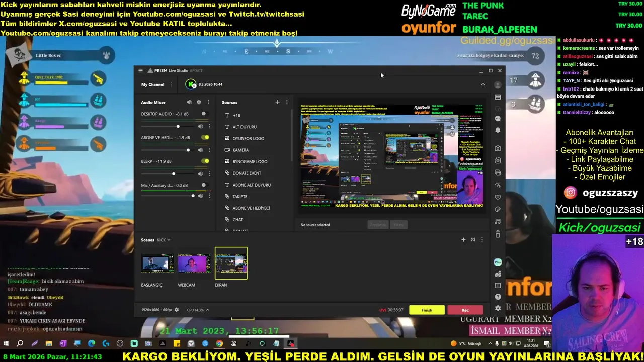Add a new scene with the plus icon
Image resolution: width=644 pixels, height=362 pixels.
point(463,240)
